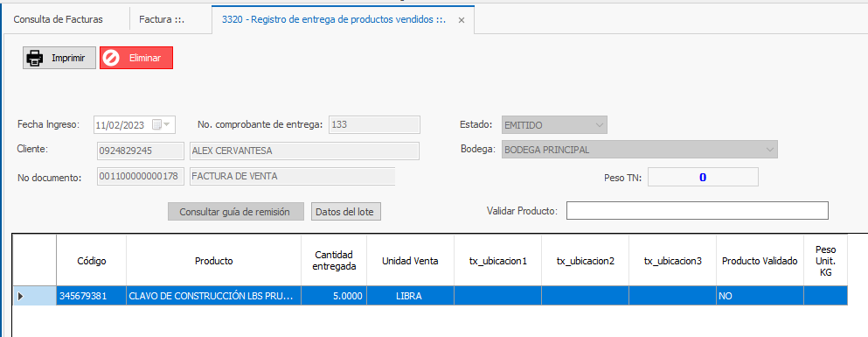Screen dimensions: 868x337
Task: Switch to the Consulta de Facturas tab
Action: 58,19
